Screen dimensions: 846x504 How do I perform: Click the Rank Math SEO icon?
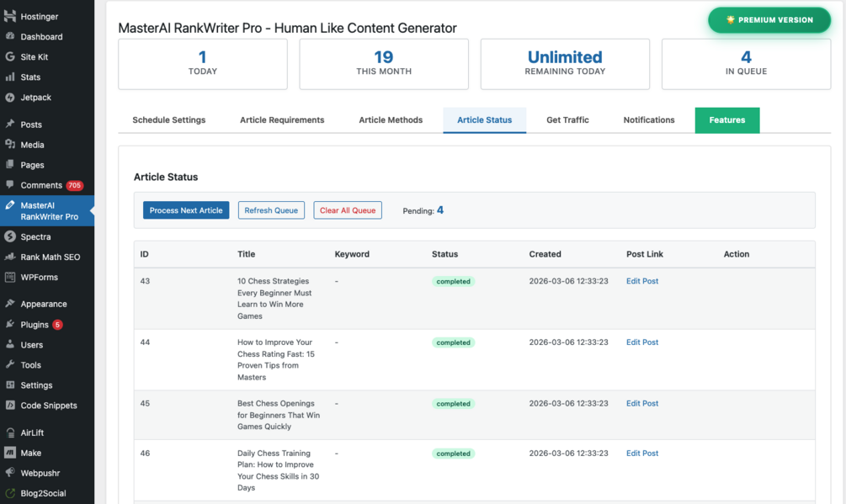[x=10, y=257]
